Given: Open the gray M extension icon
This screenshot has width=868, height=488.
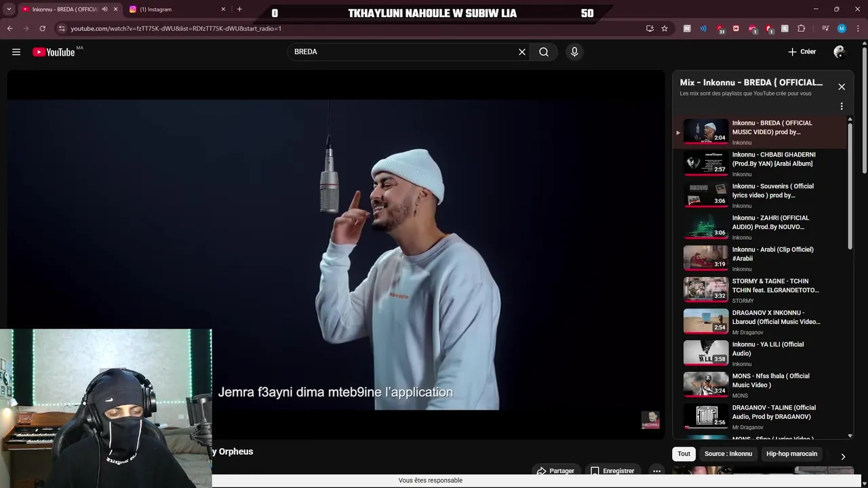Looking at the screenshot, I should point(687,28).
